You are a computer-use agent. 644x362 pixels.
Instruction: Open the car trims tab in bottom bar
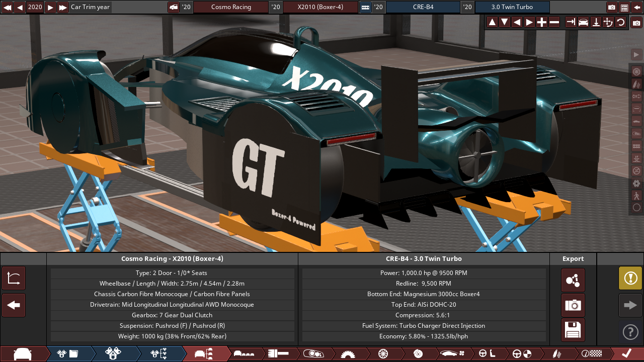click(x=204, y=354)
